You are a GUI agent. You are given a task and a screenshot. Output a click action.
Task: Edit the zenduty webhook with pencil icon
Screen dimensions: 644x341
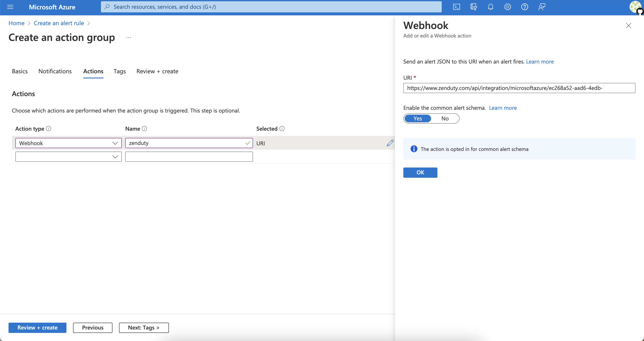(390, 143)
